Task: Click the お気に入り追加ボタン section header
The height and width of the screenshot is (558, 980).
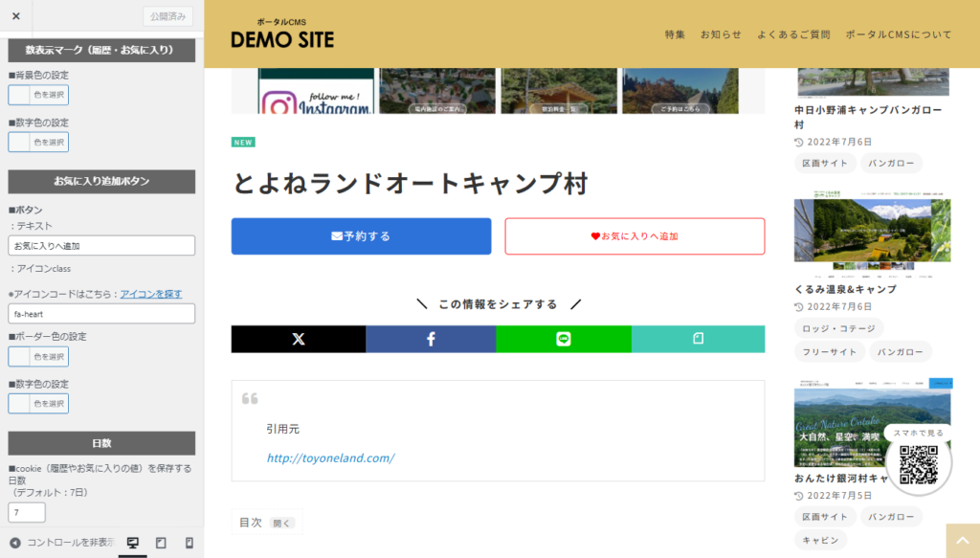Action: tap(101, 181)
